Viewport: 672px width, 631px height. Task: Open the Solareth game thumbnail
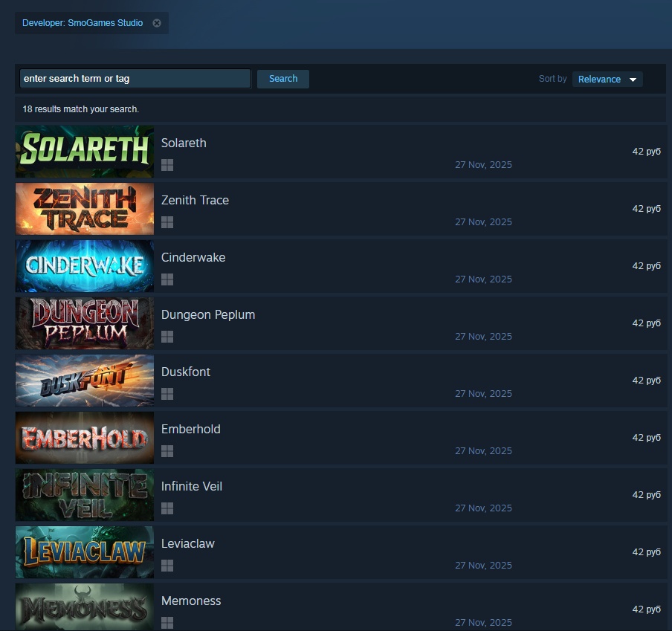point(85,152)
